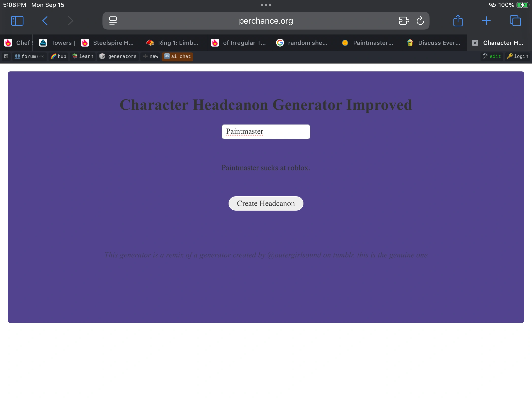Close the Character H... tab
The height and width of the screenshot is (399, 532).
click(475, 43)
